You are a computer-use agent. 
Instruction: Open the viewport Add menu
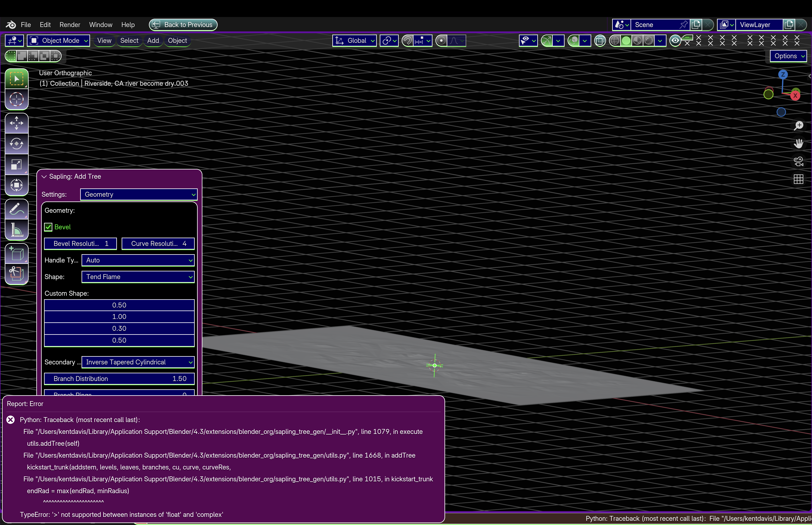pyautogui.click(x=153, y=40)
